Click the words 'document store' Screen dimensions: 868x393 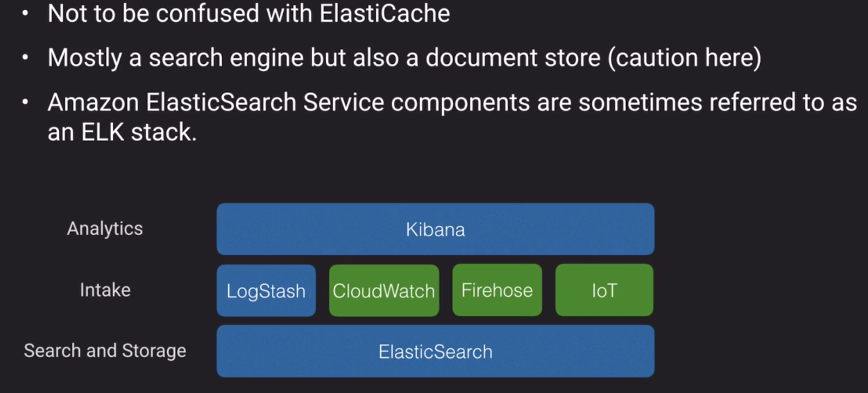[x=512, y=58]
